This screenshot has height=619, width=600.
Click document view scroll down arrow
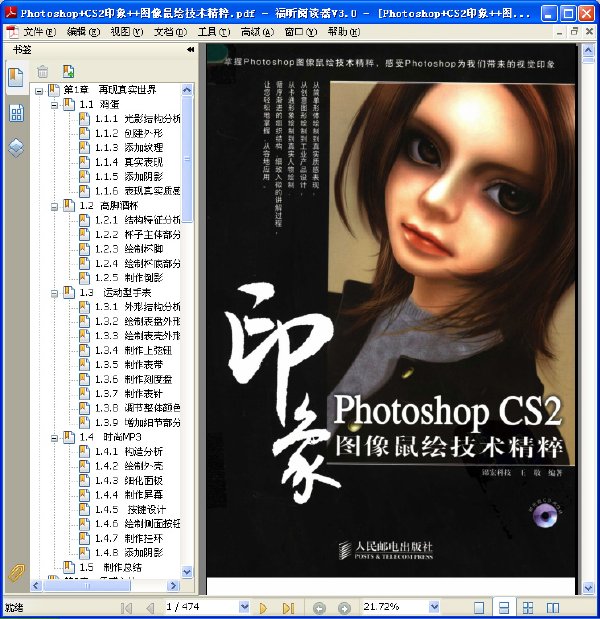click(588, 588)
